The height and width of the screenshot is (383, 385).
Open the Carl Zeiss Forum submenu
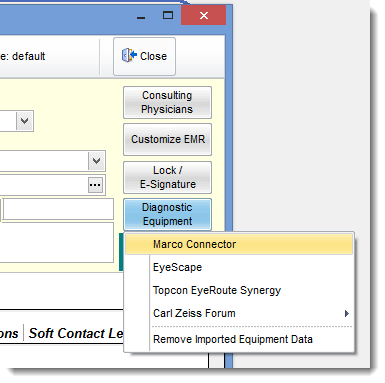[x=239, y=313]
